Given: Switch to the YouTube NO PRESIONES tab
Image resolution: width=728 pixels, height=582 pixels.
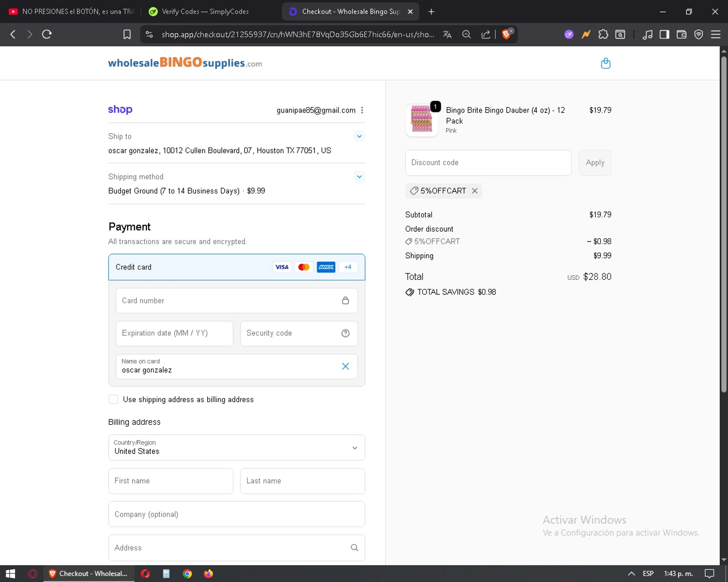Looking at the screenshot, I should (71, 12).
